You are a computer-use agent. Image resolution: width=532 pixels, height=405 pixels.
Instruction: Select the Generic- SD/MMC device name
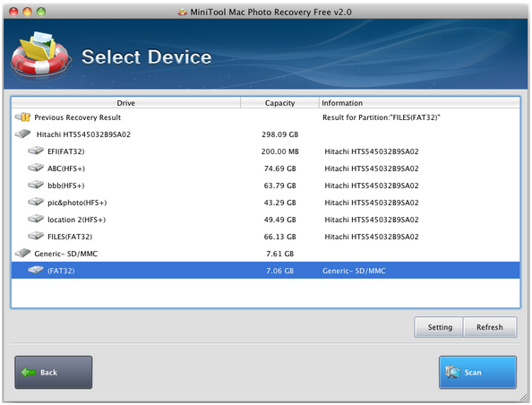[x=65, y=254]
